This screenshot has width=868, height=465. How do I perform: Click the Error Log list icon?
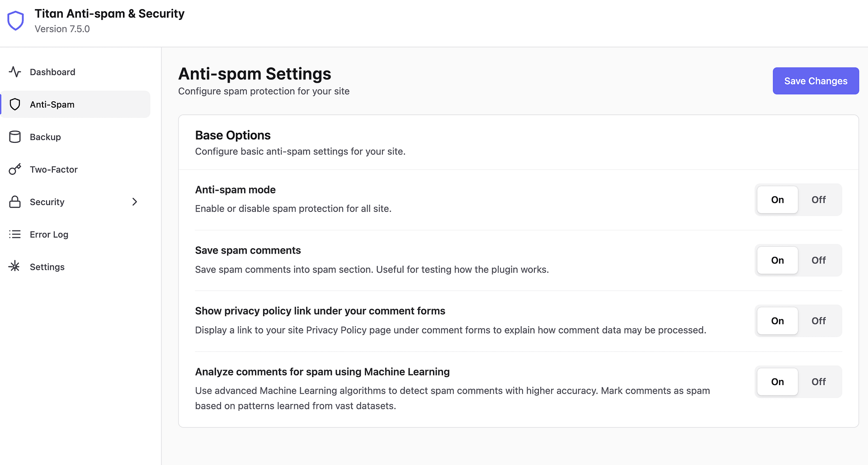[15, 235]
